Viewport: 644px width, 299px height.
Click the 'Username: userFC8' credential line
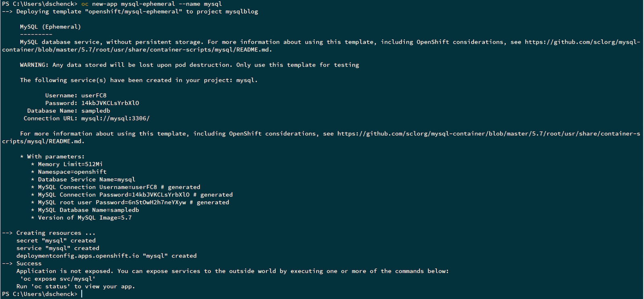(x=76, y=96)
